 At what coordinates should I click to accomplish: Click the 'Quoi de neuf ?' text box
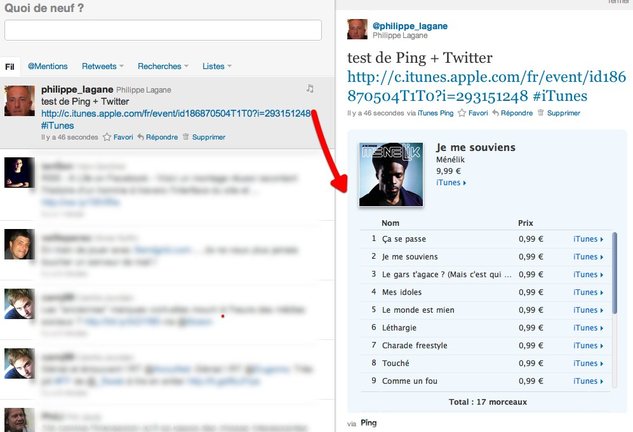click(162, 29)
